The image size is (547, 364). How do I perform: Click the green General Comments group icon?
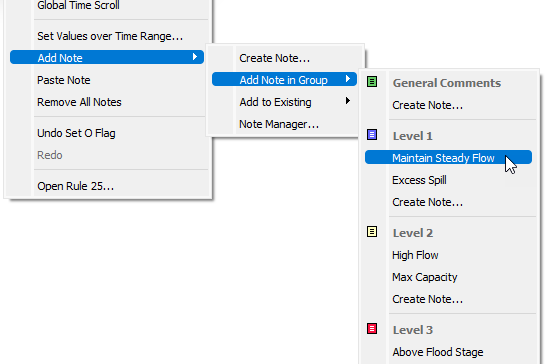(x=372, y=82)
